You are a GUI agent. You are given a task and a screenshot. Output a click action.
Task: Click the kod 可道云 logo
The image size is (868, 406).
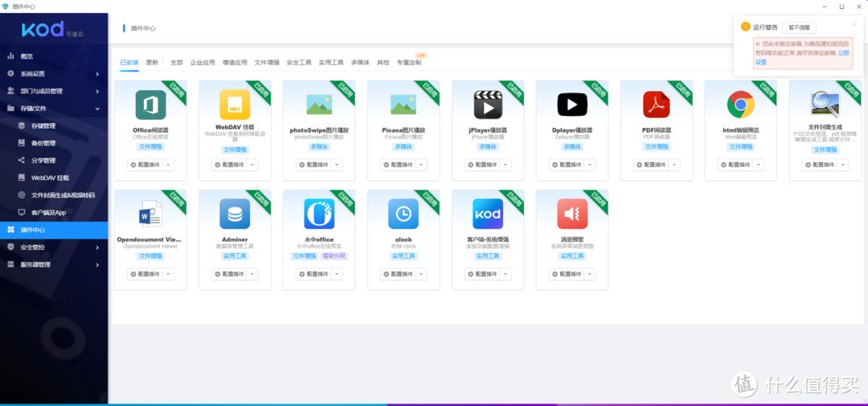[x=52, y=30]
